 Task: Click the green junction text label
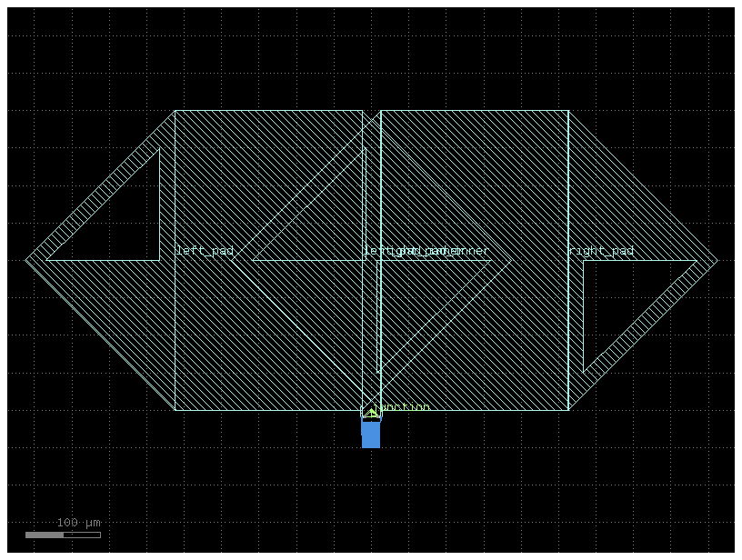(x=405, y=407)
